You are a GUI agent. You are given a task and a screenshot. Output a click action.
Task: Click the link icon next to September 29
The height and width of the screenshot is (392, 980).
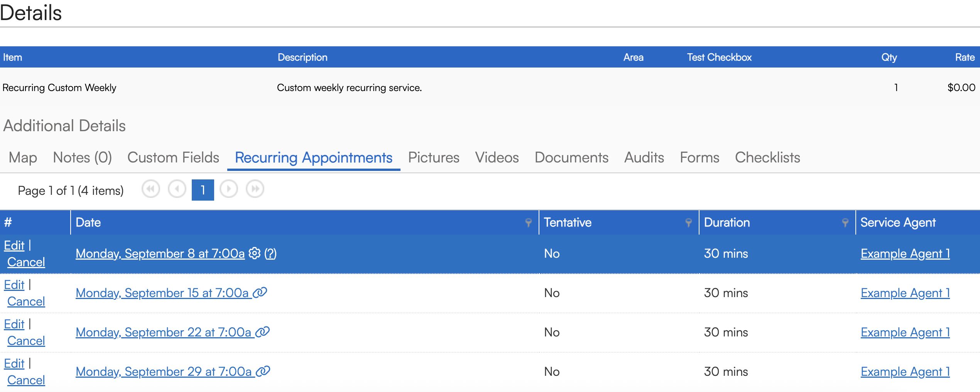[x=264, y=371]
